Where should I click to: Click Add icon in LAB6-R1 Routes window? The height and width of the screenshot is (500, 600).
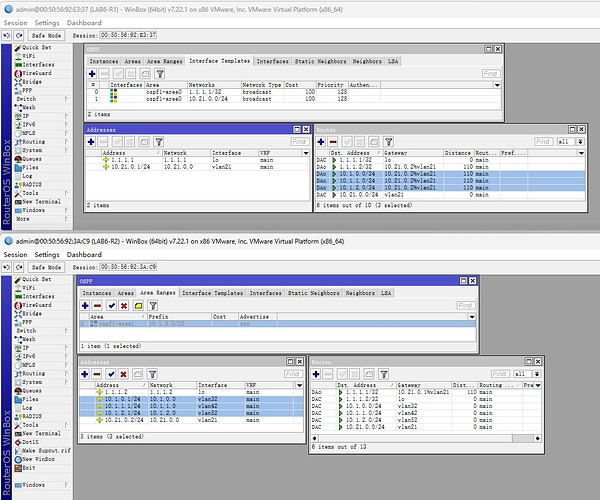pyautogui.click(x=321, y=142)
